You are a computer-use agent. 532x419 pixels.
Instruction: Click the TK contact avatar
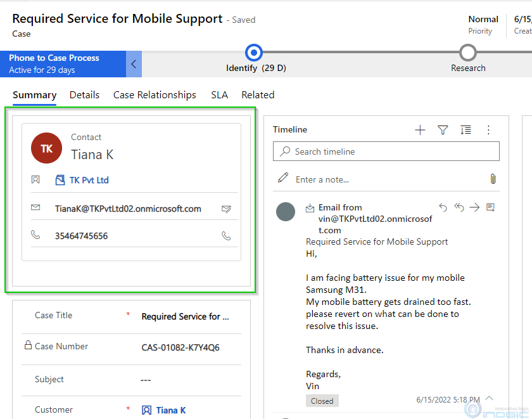click(x=46, y=148)
